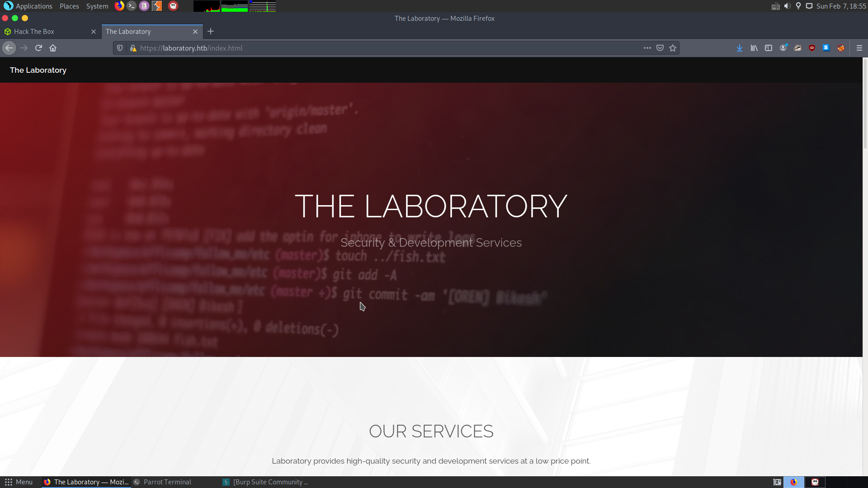Open the page actions three-dot menu

tap(647, 48)
